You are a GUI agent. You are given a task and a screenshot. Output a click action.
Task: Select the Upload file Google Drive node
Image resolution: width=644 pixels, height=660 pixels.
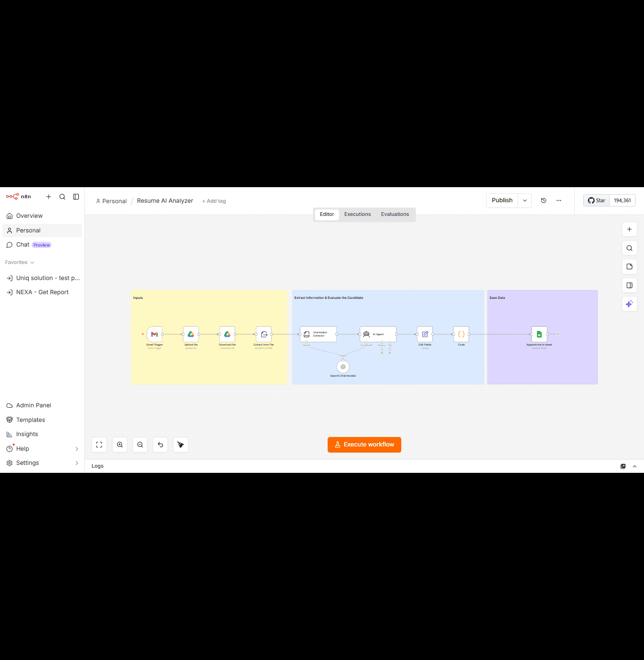pos(191,334)
